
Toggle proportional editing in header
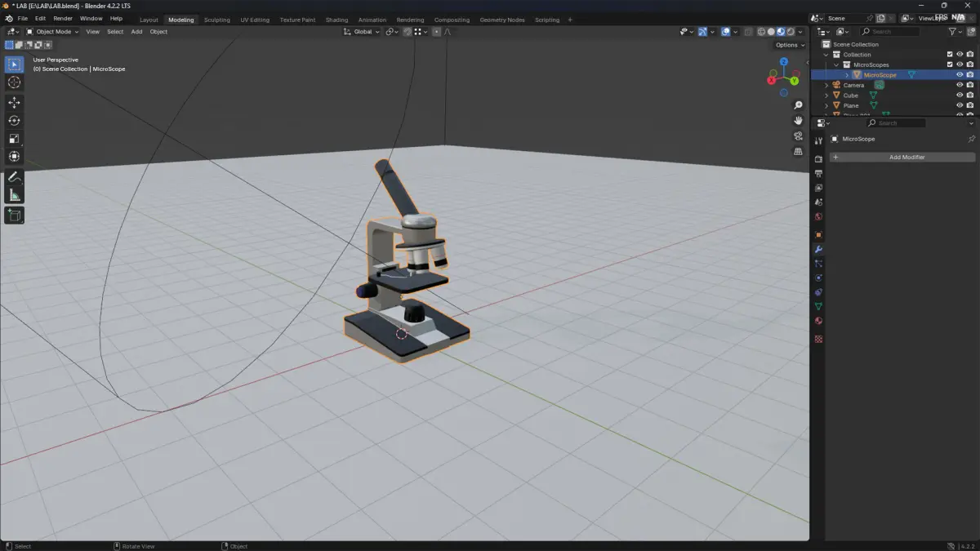tap(436, 32)
